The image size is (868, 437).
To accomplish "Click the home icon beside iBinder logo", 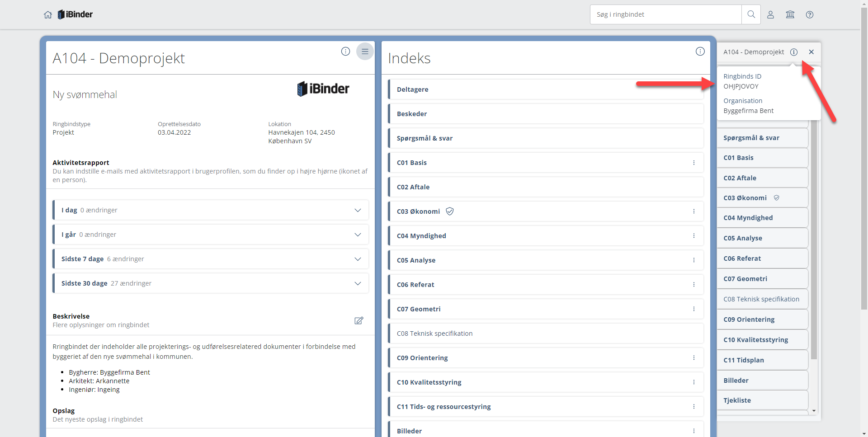I will pos(48,14).
